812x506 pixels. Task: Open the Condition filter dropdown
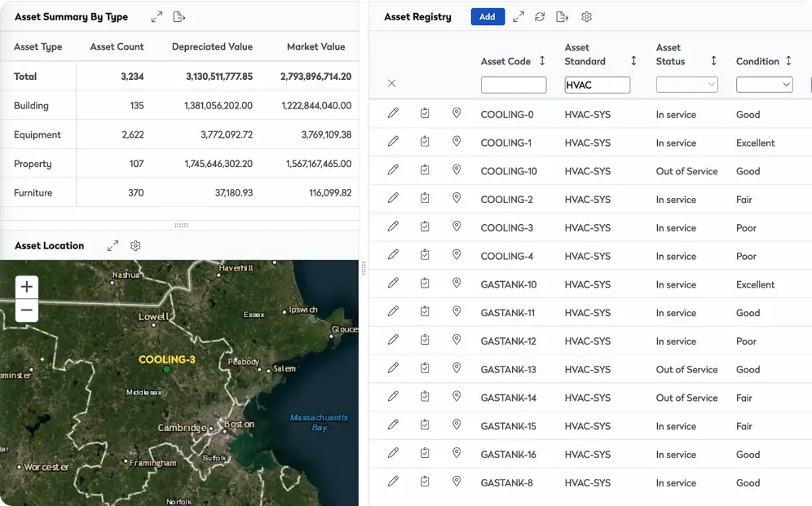tap(764, 85)
